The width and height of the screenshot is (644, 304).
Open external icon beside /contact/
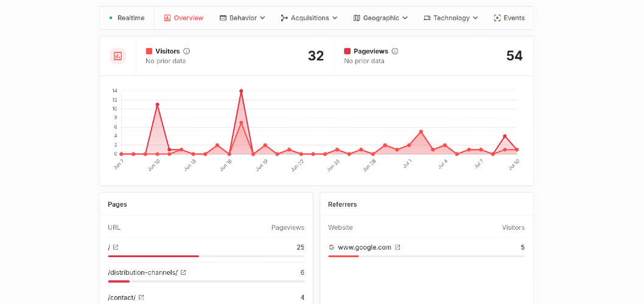pyautogui.click(x=141, y=297)
